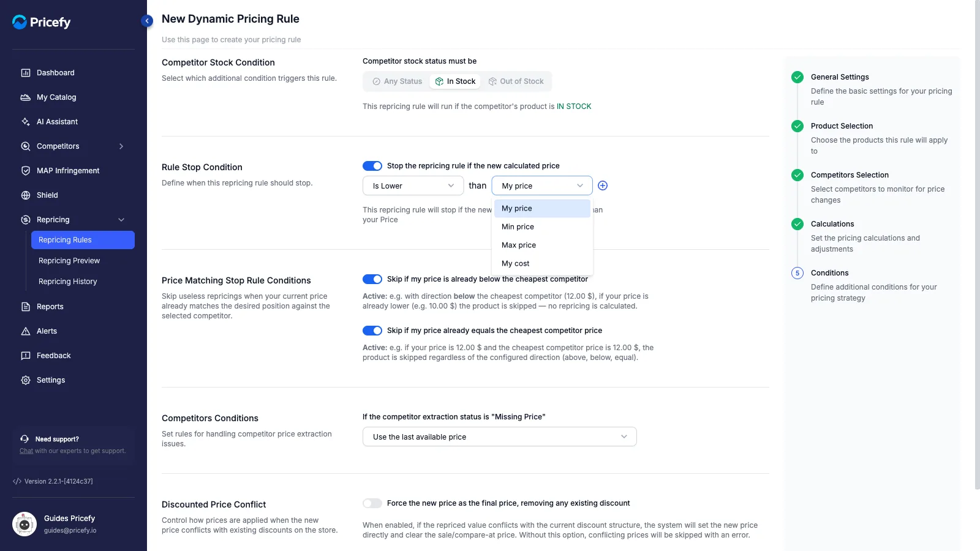Open the Feedback section

54,356
